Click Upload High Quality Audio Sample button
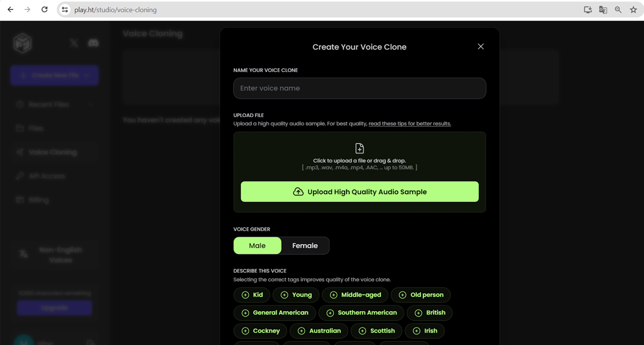 pos(360,192)
